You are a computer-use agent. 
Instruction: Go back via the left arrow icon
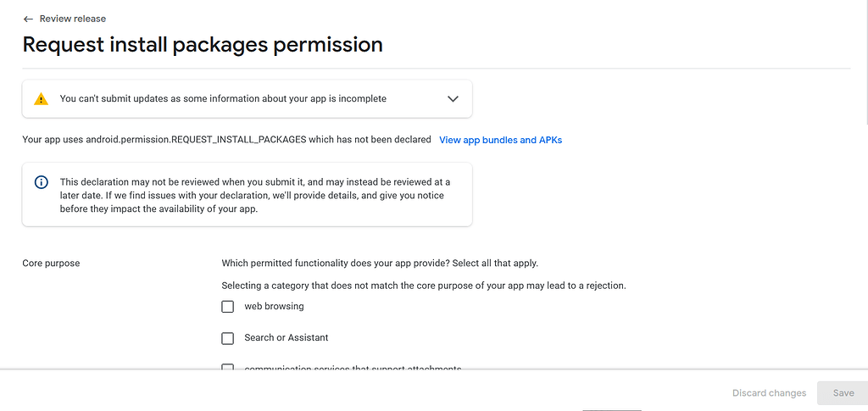point(28,19)
